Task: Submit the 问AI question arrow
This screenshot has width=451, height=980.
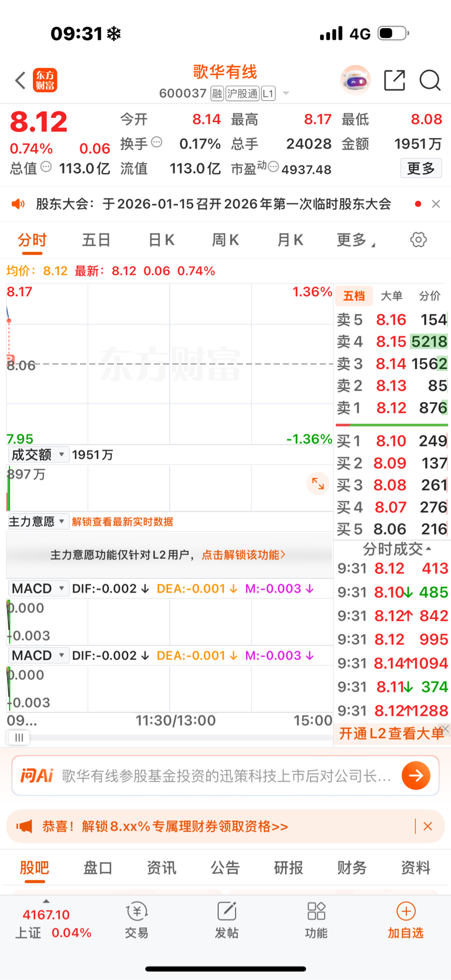Action: (x=416, y=775)
